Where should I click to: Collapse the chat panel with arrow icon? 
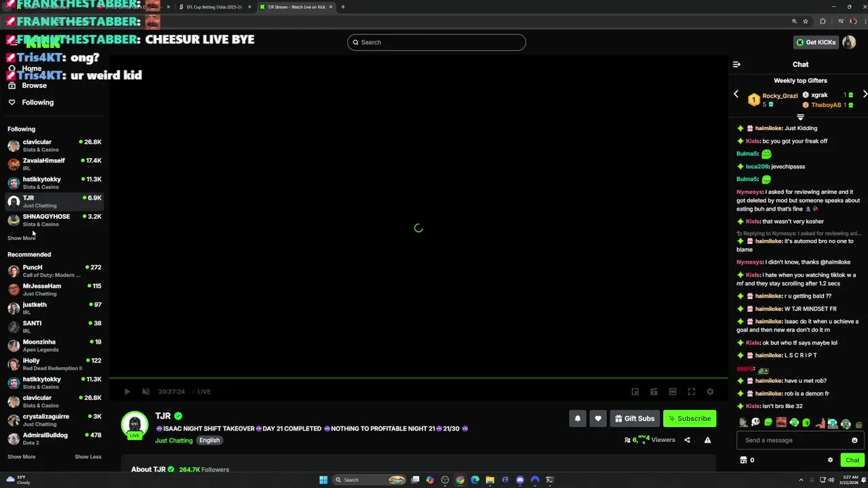pyautogui.click(x=736, y=64)
